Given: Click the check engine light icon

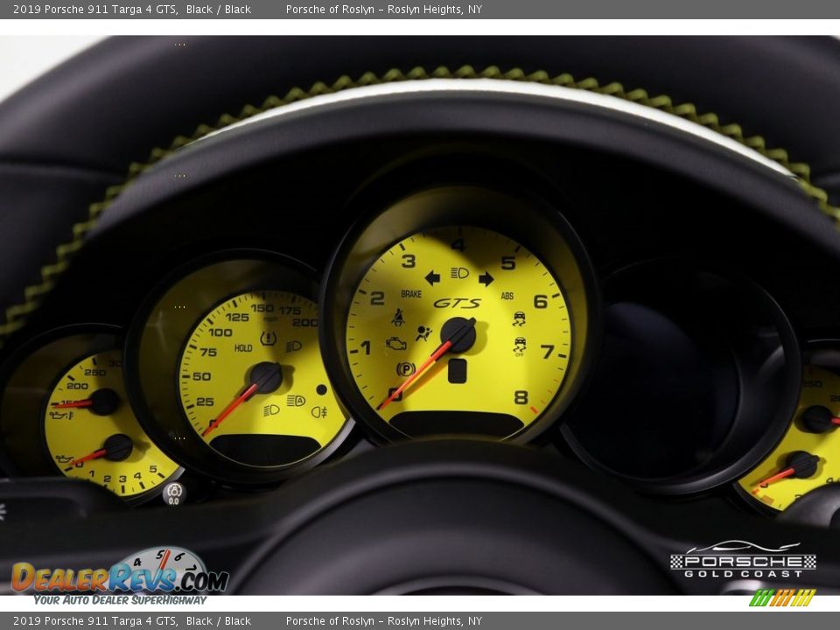Looking at the screenshot, I should (395, 344).
